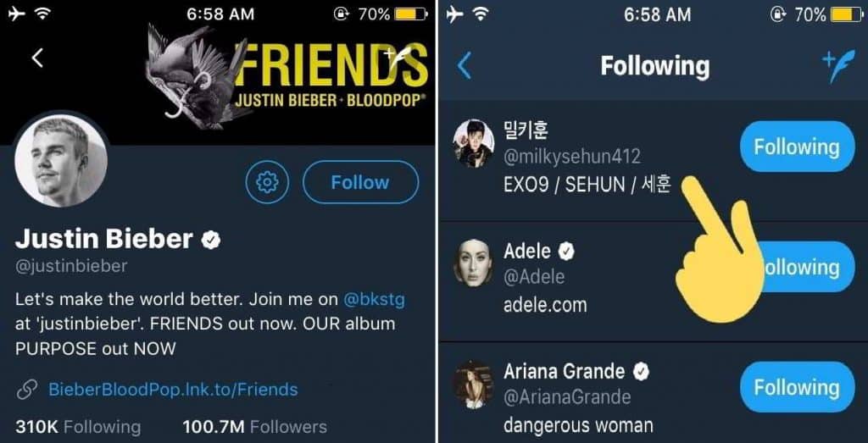Tap Adele's verified badge

point(566,251)
